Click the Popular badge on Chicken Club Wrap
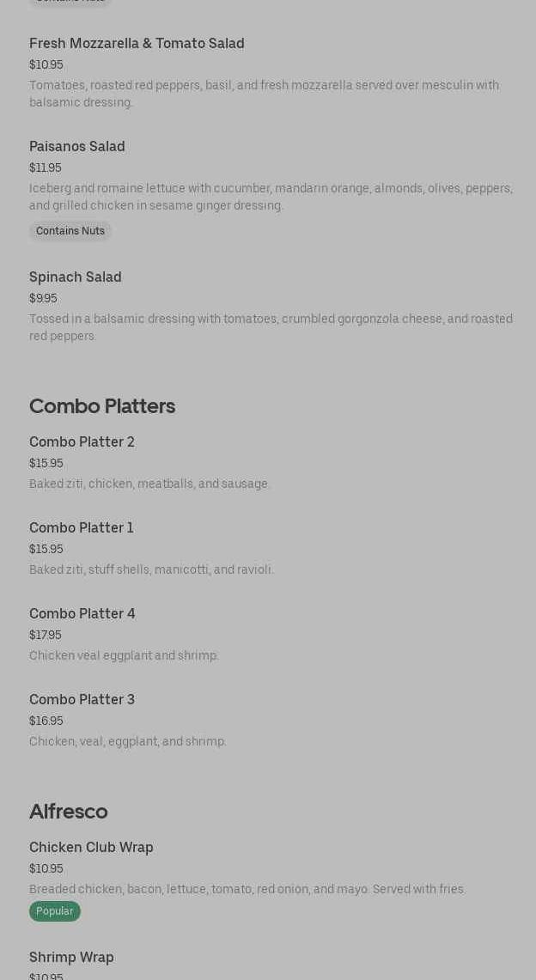Image resolution: width=536 pixels, height=980 pixels. point(55,911)
